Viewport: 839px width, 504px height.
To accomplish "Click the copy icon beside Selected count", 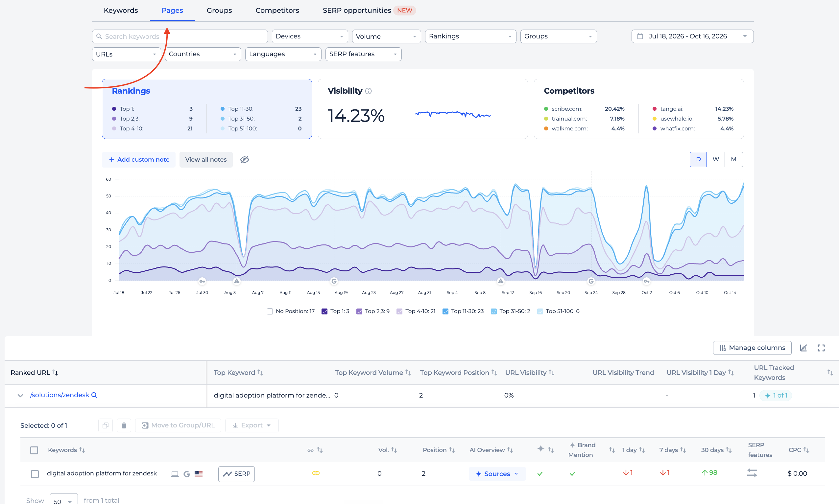I will click(105, 425).
